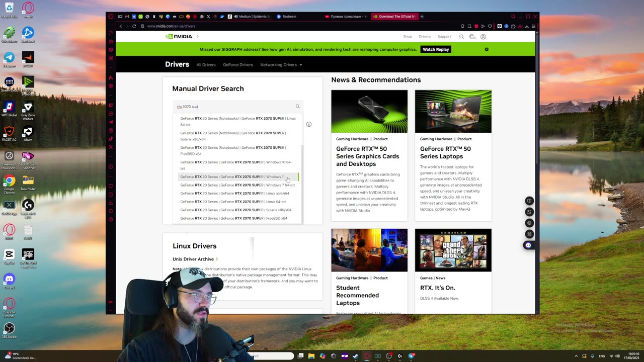Open the Opera GX Browser desktop shortcut
The width and height of the screenshot is (644, 362).
9,307
